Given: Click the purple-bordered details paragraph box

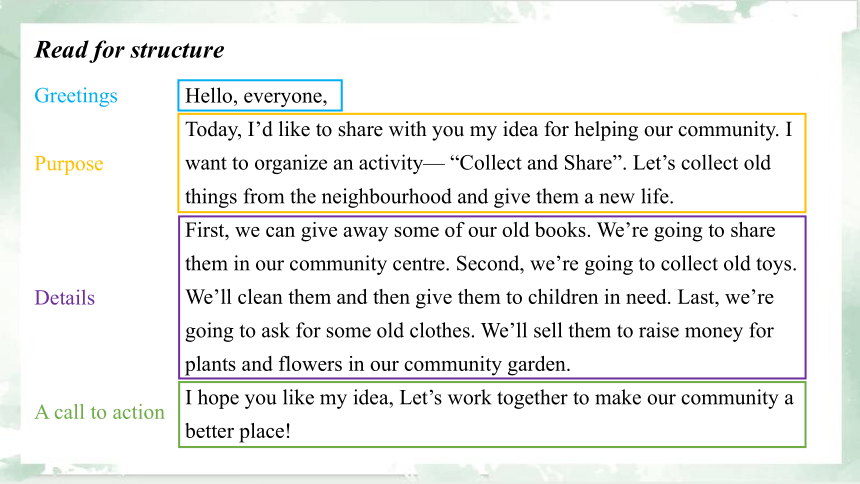Looking at the screenshot, I should coord(492,297).
